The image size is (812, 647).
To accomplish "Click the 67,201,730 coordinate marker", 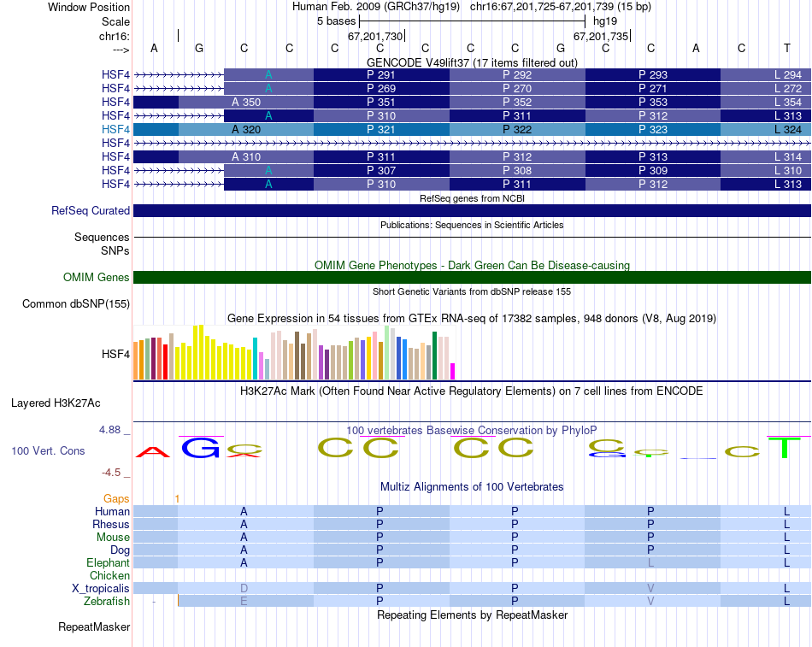I will (x=375, y=36).
